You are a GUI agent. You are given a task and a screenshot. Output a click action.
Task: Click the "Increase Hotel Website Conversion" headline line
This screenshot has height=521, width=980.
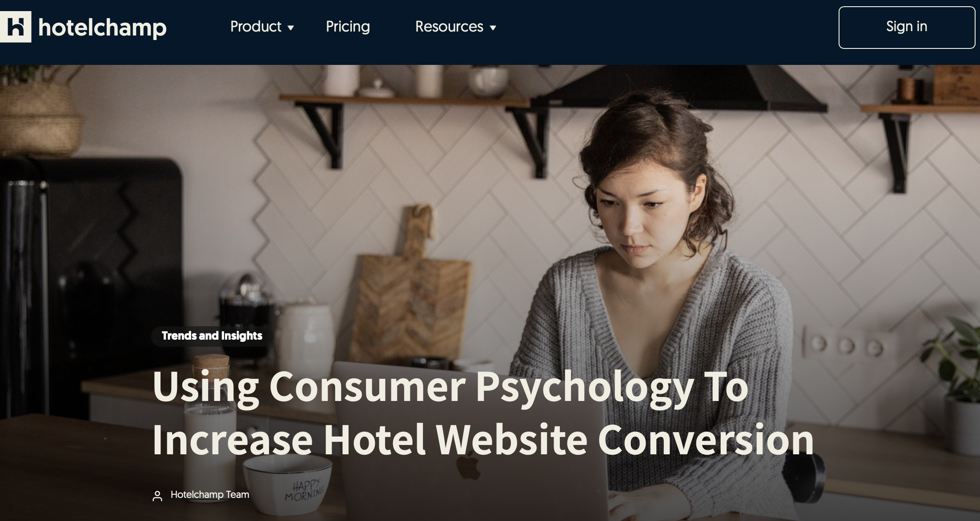pyautogui.click(x=483, y=440)
